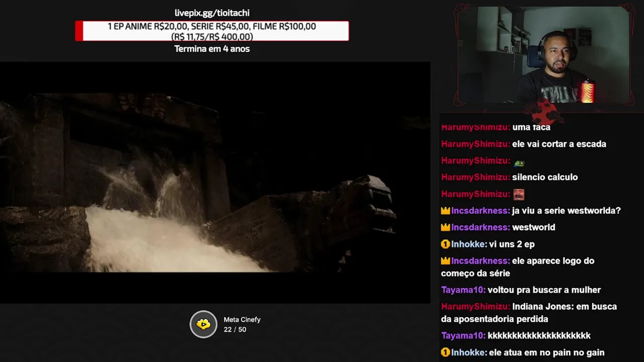Click the chat text "westworld"
Image resolution: width=644 pixels, height=362 pixels.
tap(534, 228)
